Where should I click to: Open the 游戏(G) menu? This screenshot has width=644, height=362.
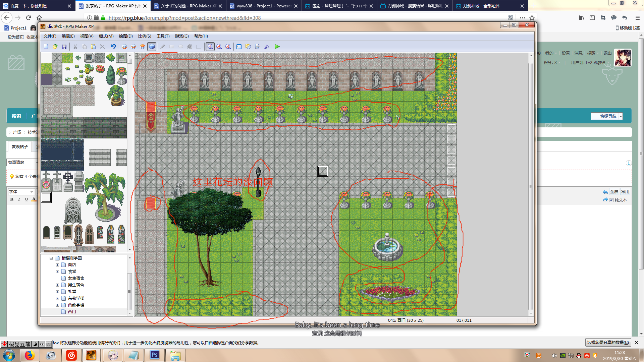(182, 36)
